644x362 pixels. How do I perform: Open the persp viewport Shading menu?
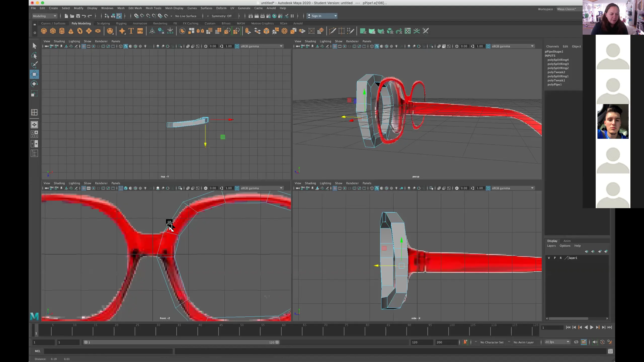(x=310, y=41)
